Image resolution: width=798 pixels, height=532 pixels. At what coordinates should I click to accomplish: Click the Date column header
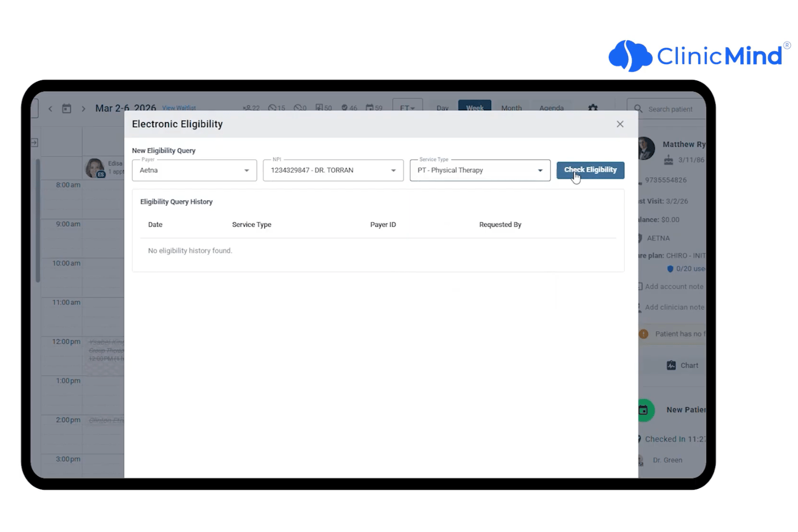click(155, 225)
